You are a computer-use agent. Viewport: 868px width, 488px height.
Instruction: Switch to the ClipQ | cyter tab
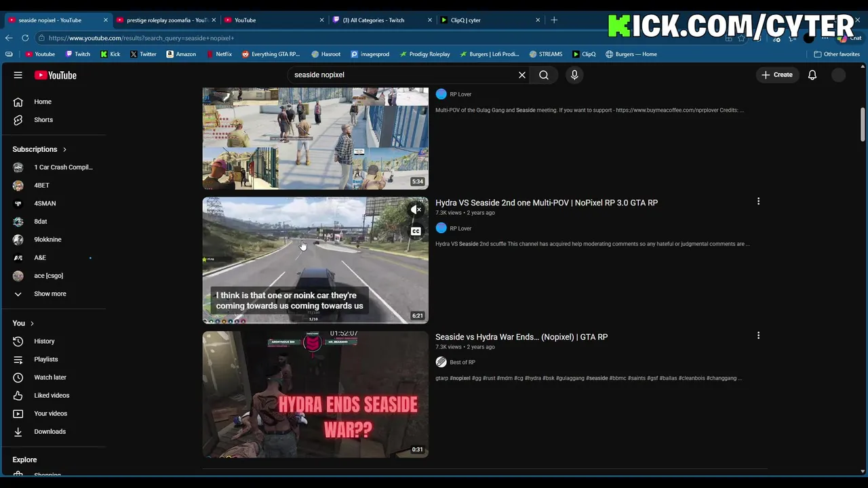[x=488, y=20]
